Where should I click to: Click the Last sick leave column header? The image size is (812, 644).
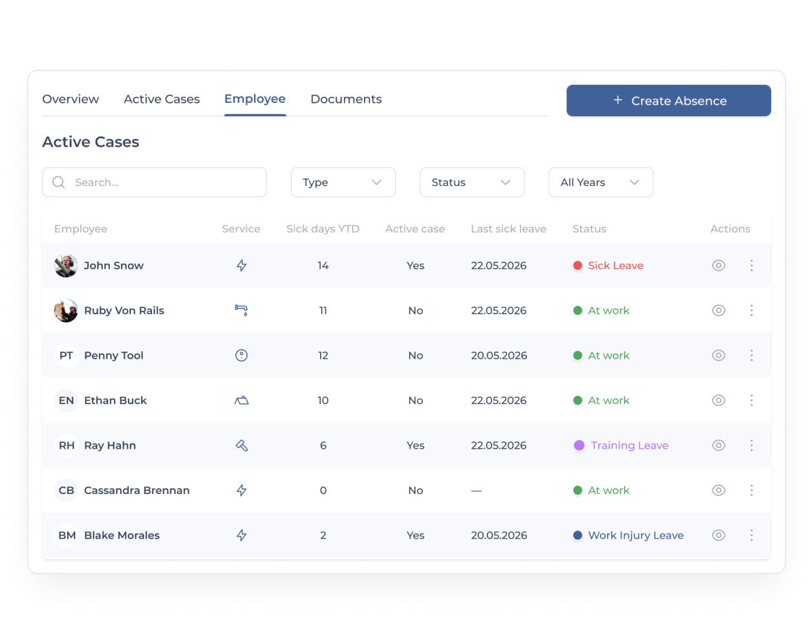(x=508, y=229)
